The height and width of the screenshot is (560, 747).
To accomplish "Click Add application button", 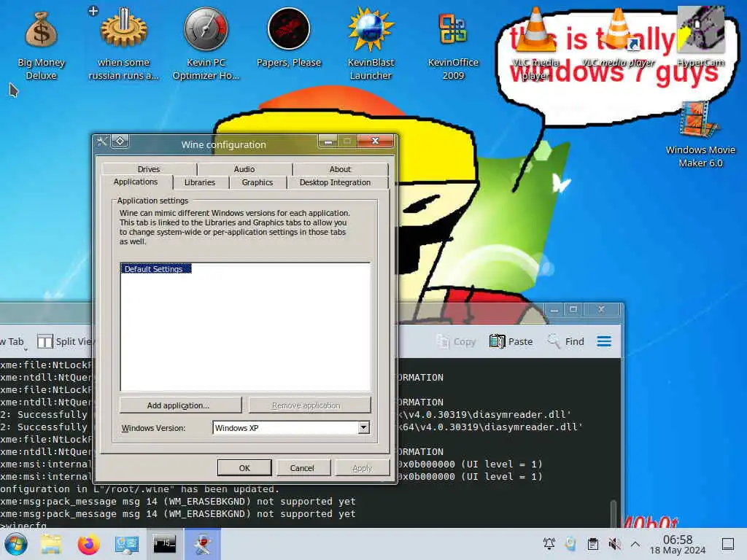I will click(179, 405).
